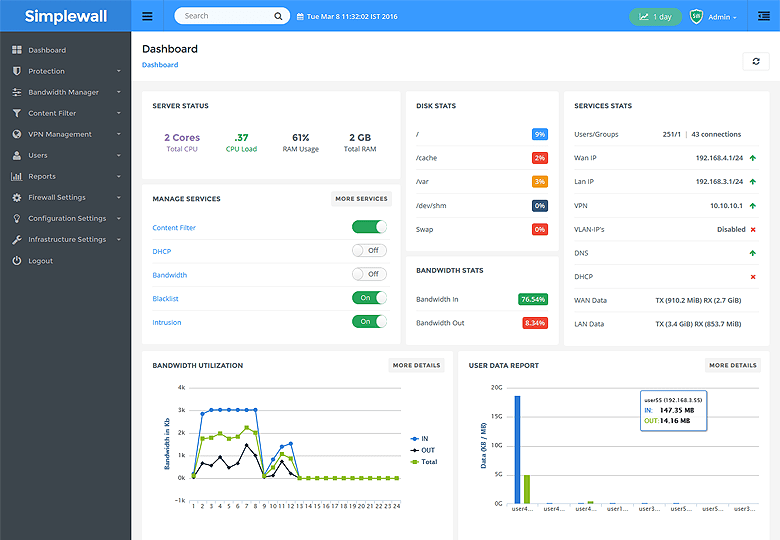Expand the Bandwidth Manager submenu arrow
Image resolution: width=780 pixels, height=540 pixels.
point(118,92)
